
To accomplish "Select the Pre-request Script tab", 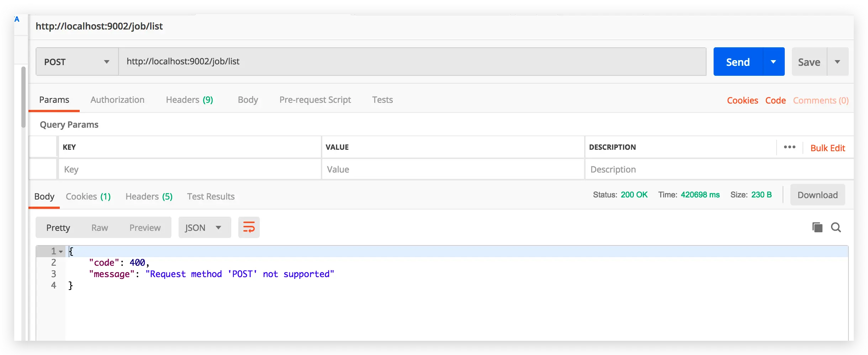I will tap(315, 100).
